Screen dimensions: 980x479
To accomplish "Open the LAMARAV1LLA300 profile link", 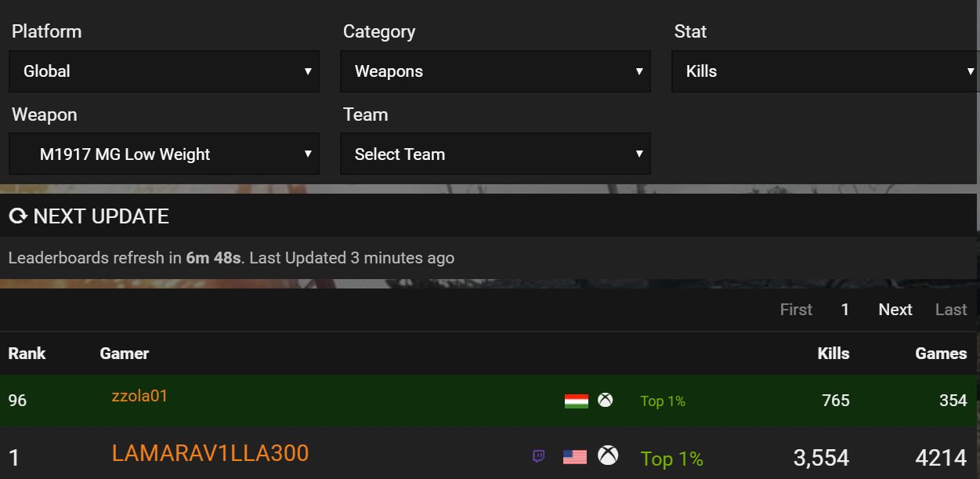I will [x=210, y=453].
